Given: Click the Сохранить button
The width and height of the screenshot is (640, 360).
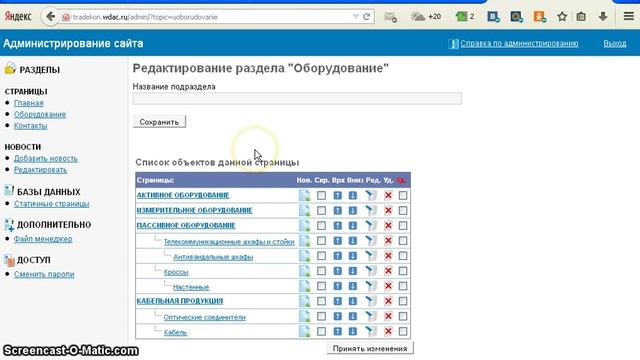Looking at the screenshot, I should (159, 122).
